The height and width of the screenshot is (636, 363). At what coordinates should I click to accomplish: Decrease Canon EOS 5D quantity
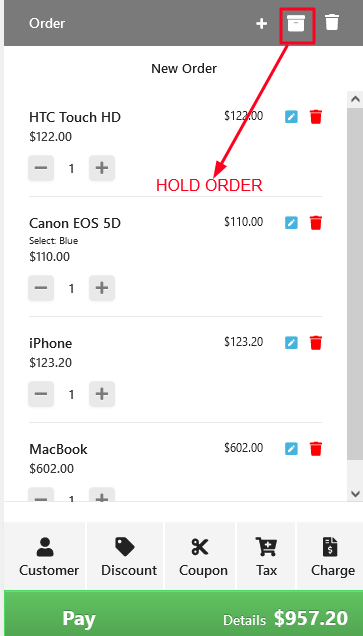(41, 288)
